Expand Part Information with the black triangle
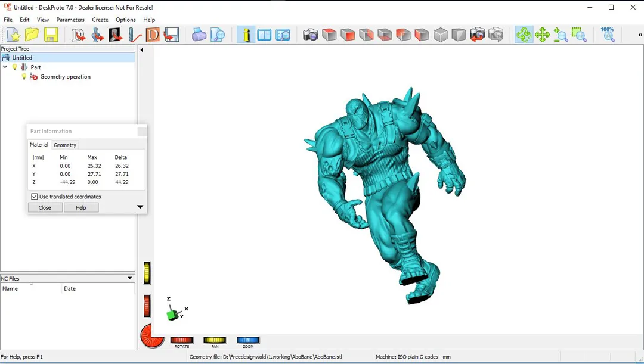The height and width of the screenshot is (364, 644). [140, 207]
